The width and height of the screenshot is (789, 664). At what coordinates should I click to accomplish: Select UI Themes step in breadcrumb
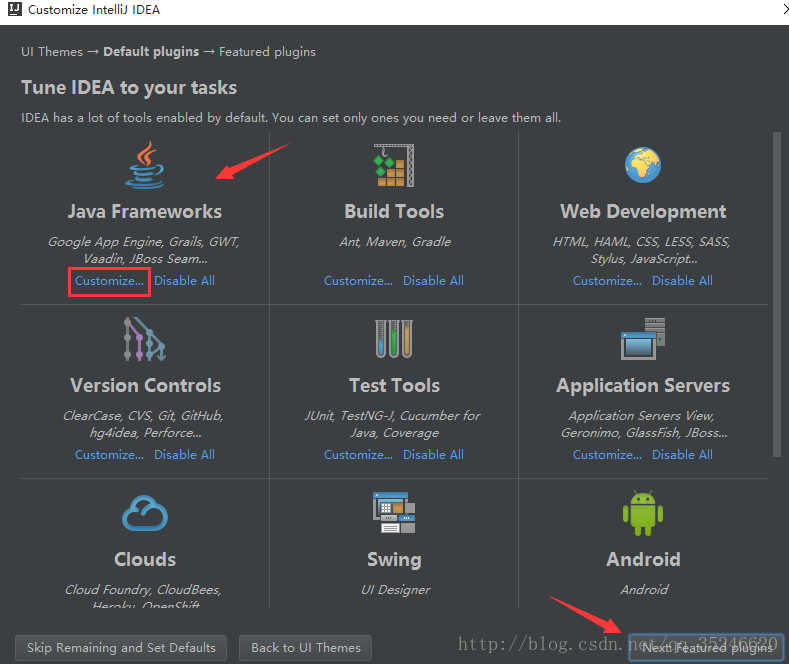tap(52, 52)
